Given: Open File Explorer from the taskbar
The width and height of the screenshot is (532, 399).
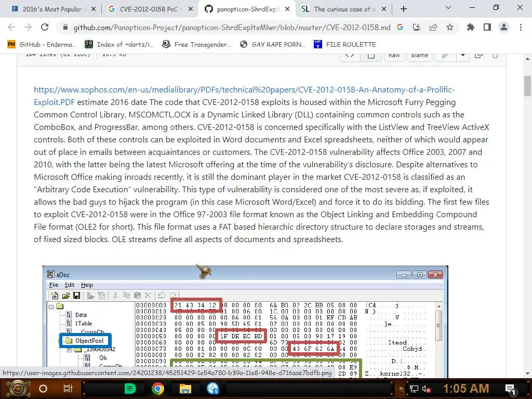Looking at the screenshot, I should [185, 389].
